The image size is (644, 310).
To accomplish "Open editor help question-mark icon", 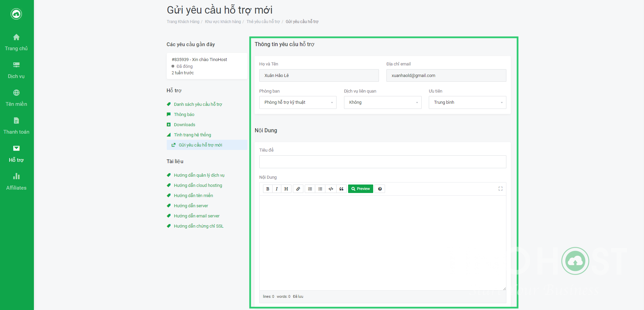I will point(380,189).
